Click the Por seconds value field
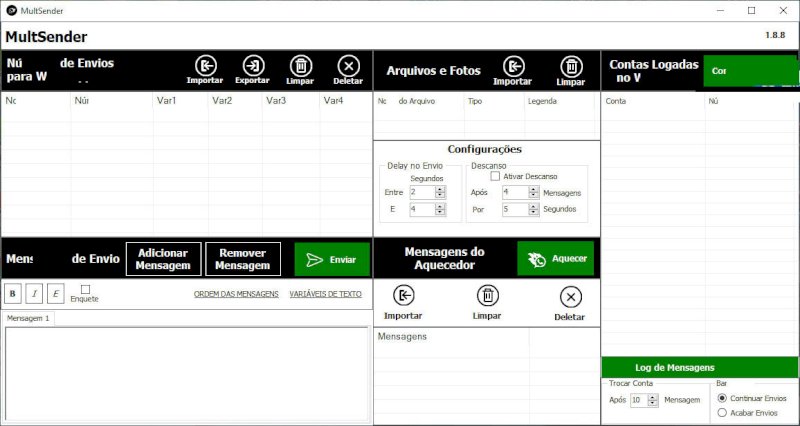Image resolution: width=800 pixels, height=426 pixels. click(515, 209)
